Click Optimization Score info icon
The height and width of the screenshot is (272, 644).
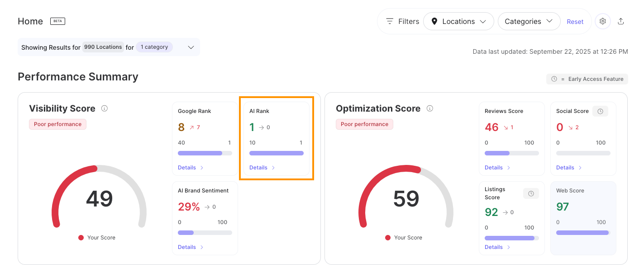point(430,108)
